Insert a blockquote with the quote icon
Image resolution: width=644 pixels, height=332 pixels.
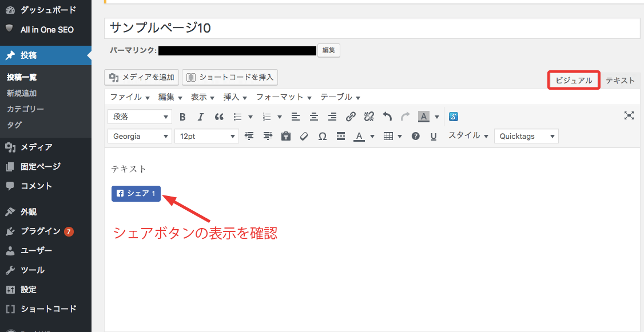point(218,117)
